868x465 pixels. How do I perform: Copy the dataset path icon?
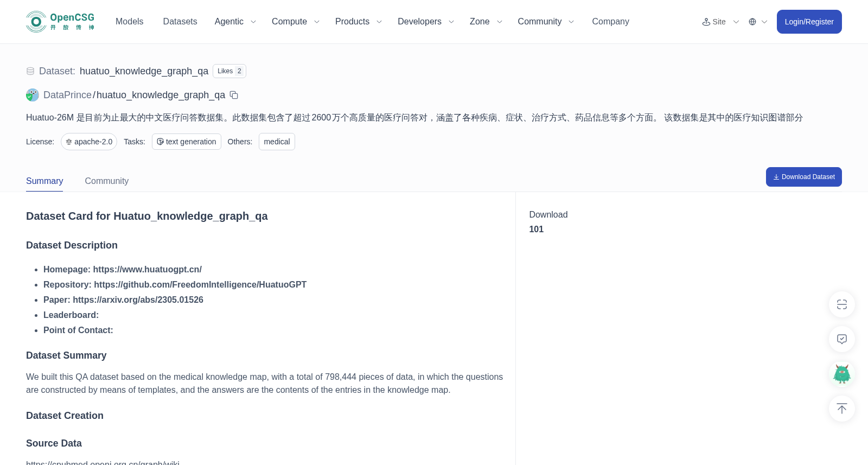[234, 95]
